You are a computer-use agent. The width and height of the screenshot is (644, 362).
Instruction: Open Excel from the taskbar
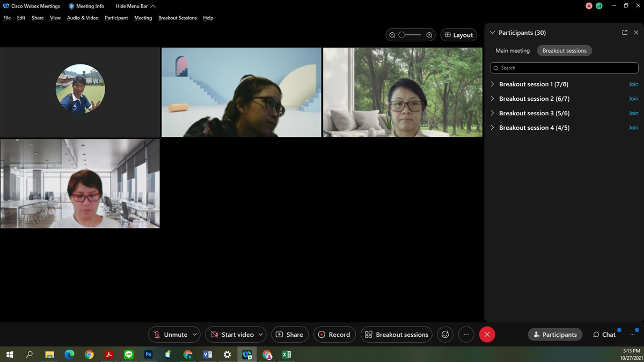pos(287,354)
